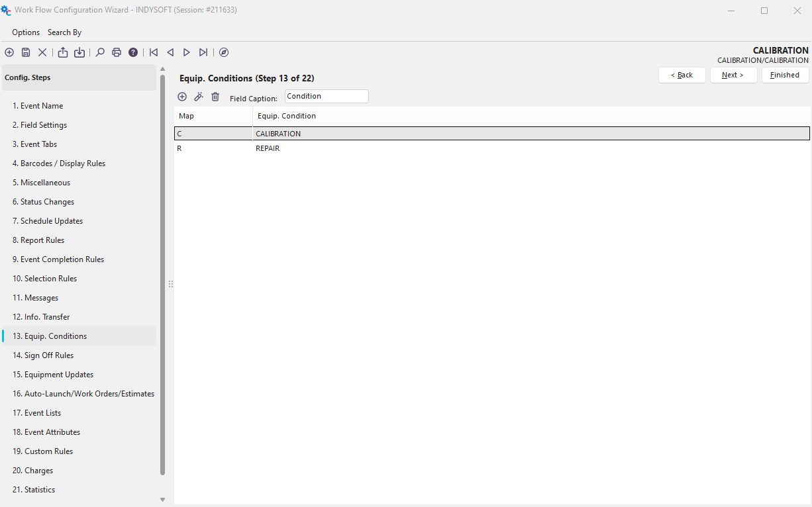Open the Search By menu
The image size is (812, 507).
pos(64,32)
